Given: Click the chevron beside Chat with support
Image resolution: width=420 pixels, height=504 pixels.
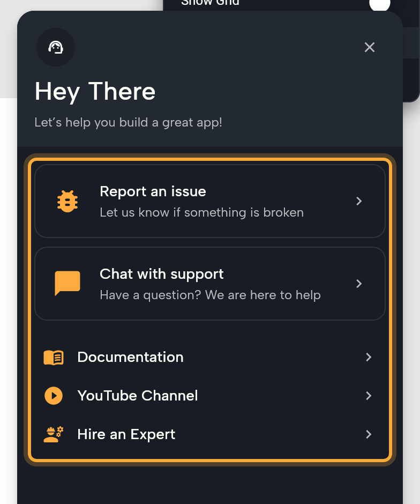Looking at the screenshot, I should click(359, 284).
